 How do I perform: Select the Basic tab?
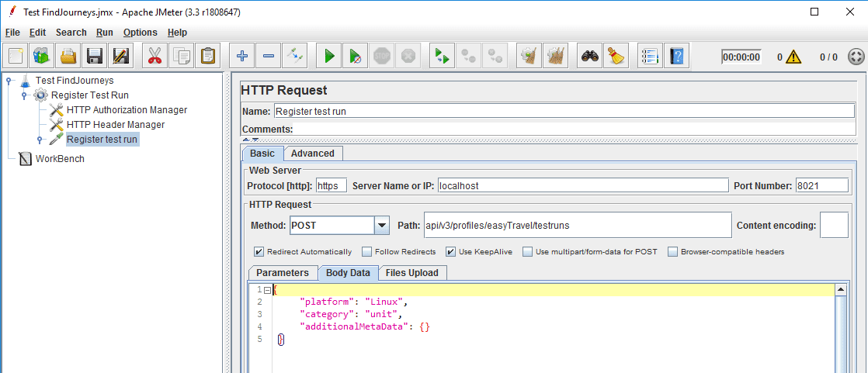(262, 154)
